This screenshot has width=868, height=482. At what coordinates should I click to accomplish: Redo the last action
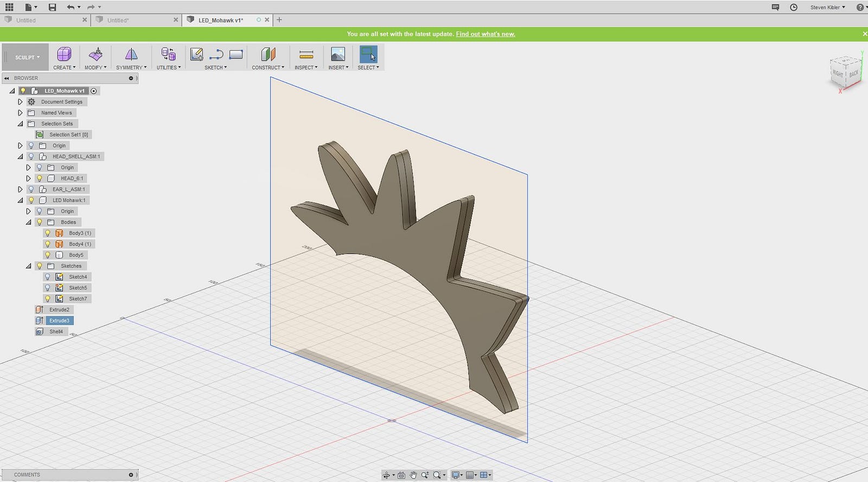[x=91, y=7]
